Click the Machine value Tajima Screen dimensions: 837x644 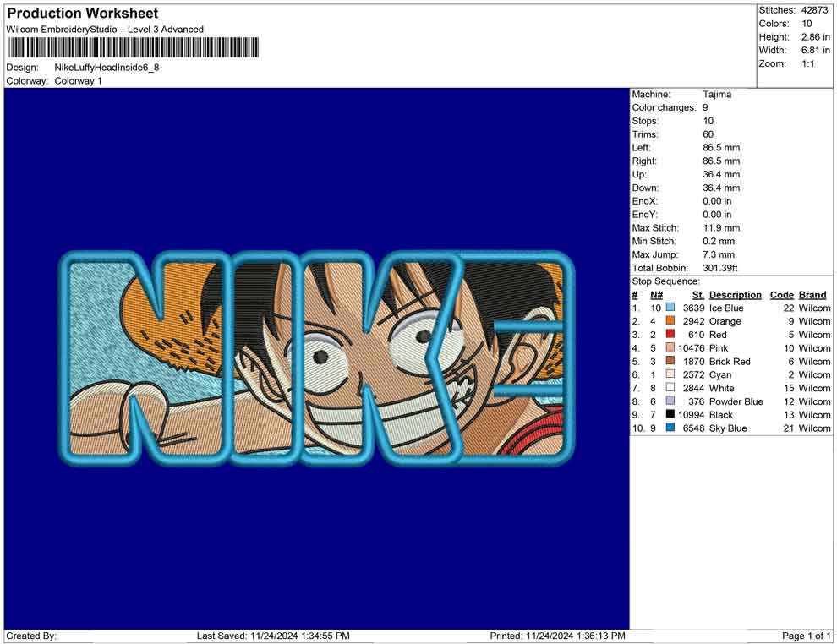(x=717, y=94)
